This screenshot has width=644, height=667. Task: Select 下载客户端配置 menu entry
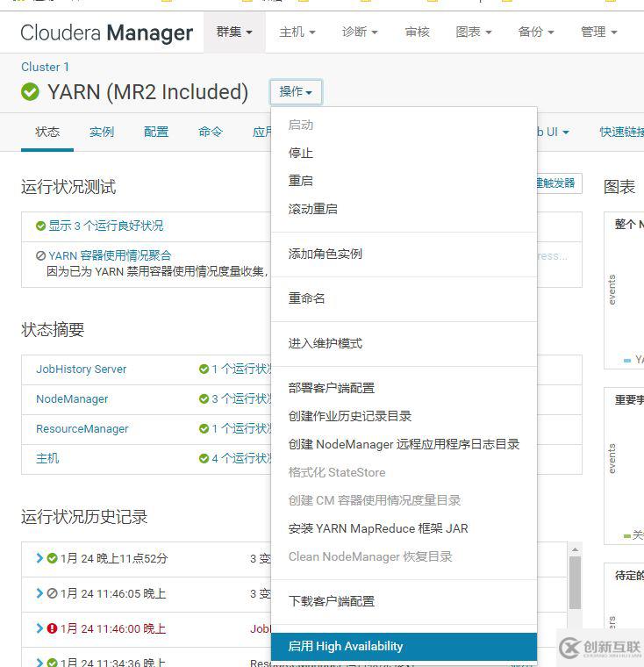404,601
